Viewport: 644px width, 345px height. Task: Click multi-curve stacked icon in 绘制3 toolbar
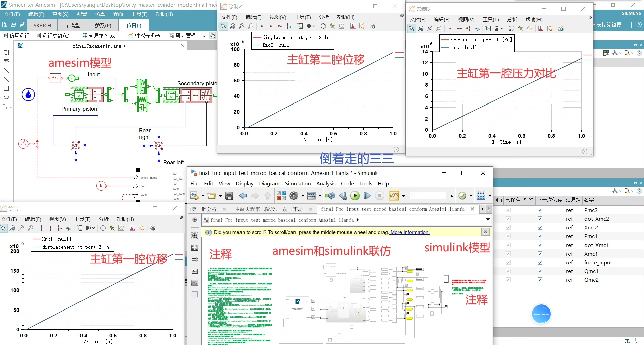click(x=530, y=28)
